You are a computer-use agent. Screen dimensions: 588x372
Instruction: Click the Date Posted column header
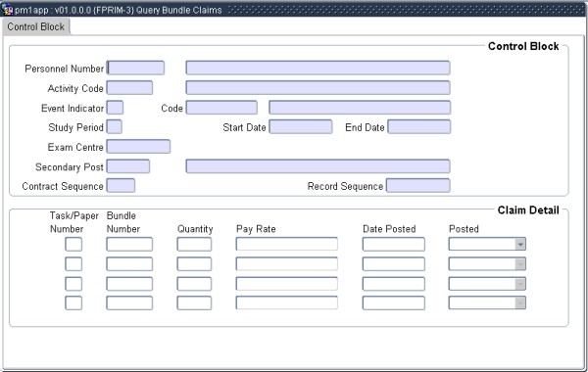point(389,229)
